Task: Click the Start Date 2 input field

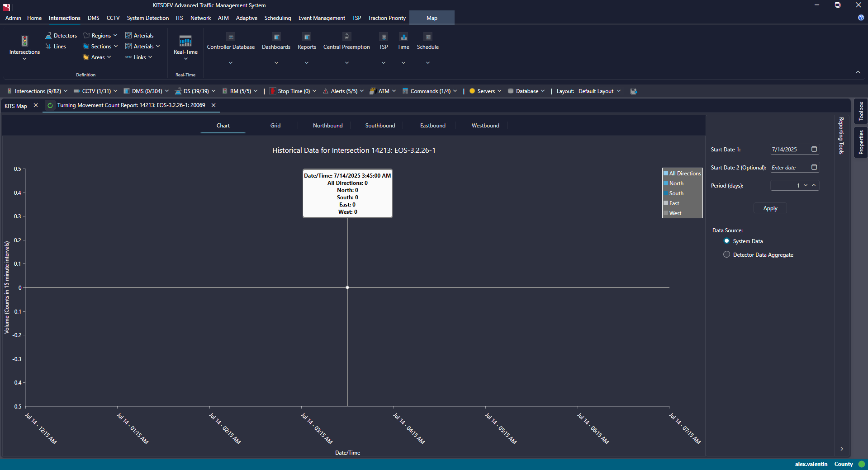Action: tap(789, 168)
